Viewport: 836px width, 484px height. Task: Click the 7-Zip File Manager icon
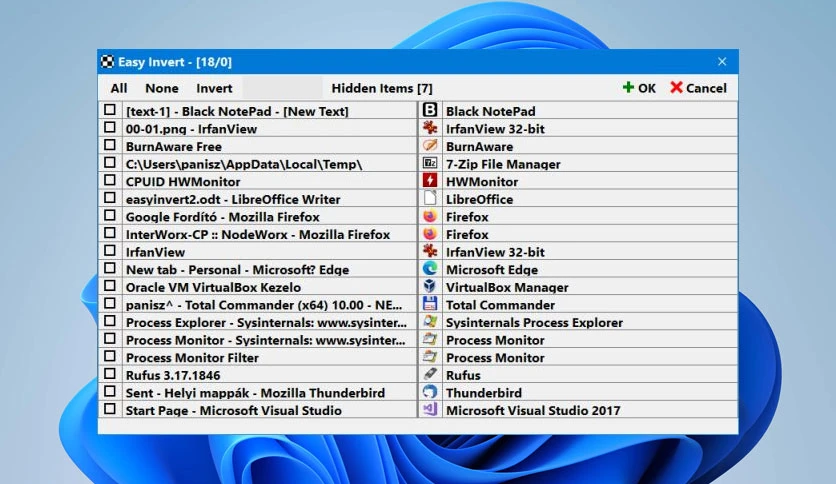click(430, 163)
